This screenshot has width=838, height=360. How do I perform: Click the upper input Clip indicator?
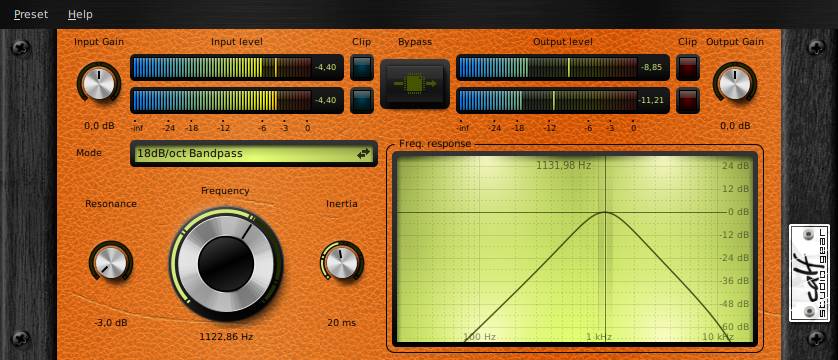(362, 68)
